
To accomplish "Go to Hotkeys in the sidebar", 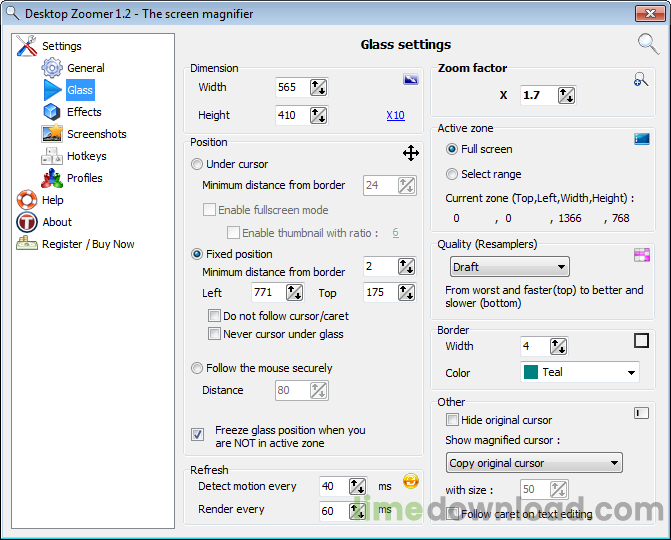I will coord(86,156).
